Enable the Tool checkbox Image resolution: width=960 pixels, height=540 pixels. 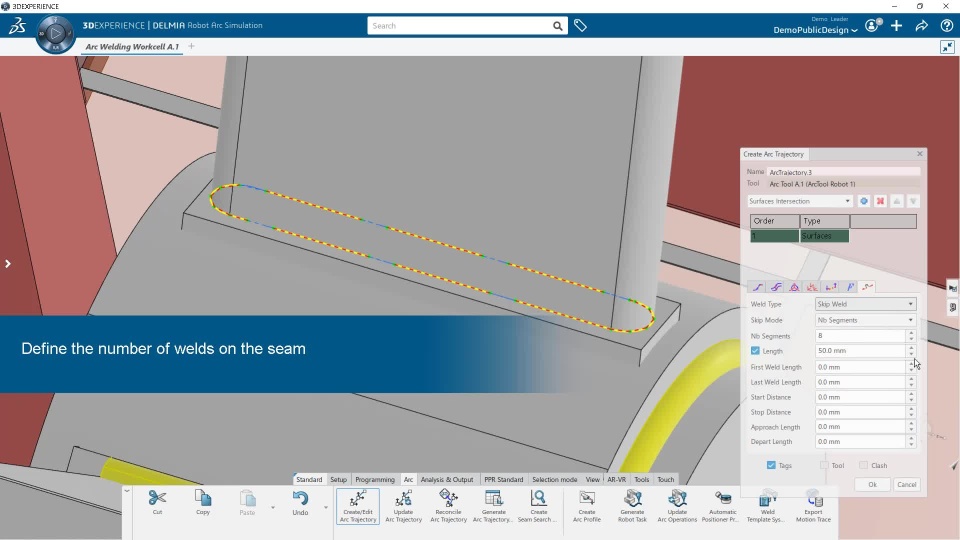coord(824,465)
